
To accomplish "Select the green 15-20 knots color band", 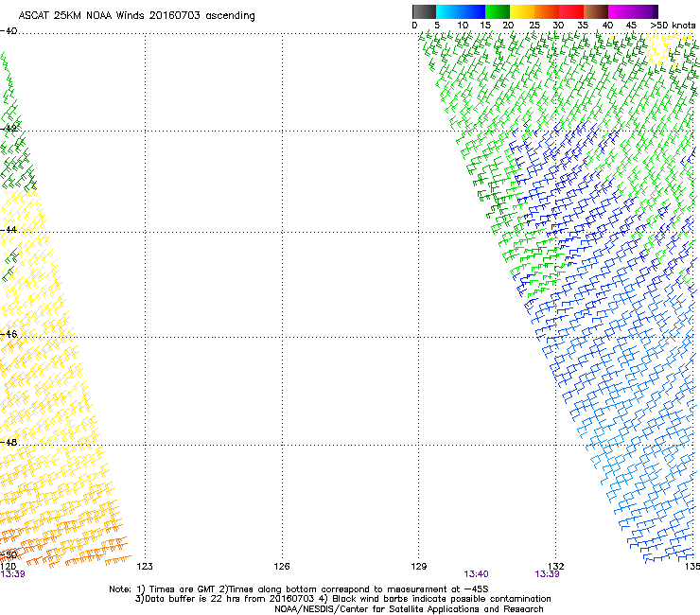I will pos(498,11).
